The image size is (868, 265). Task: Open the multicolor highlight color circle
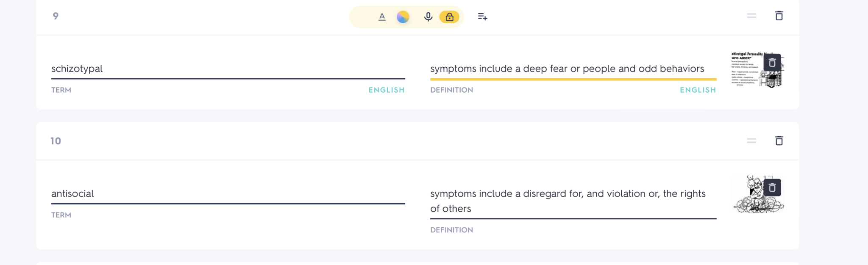coord(403,17)
